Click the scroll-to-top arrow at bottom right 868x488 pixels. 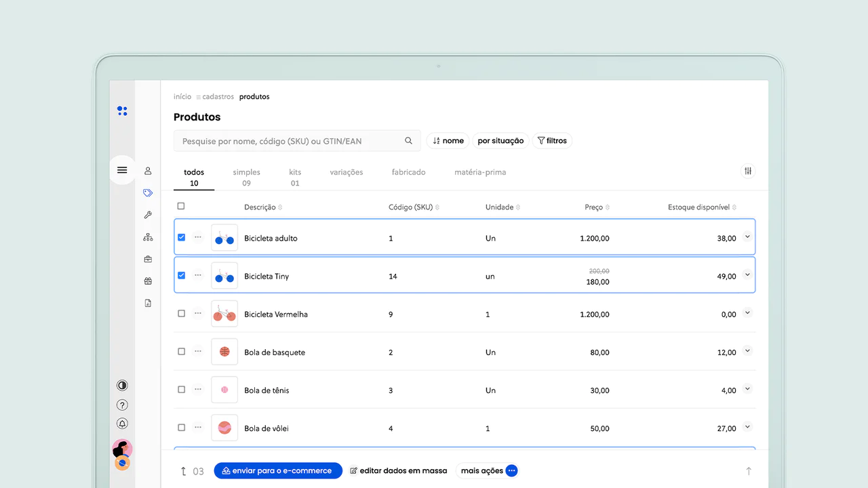point(749,471)
